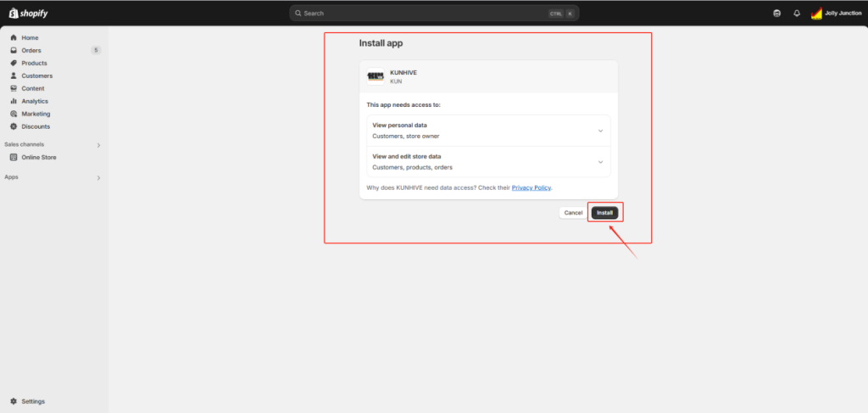Viewport: 868px width, 413px height.
Task: Click the KUNHIVE app logo
Action: 376,76
